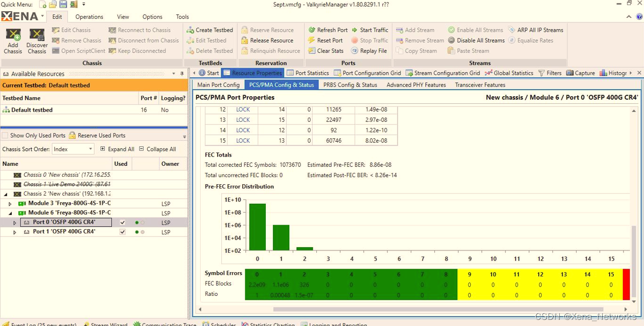644x326 pixels.
Task: Expand Port 1 'OSFP 400G CR4' node
Action: click(x=14, y=232)
